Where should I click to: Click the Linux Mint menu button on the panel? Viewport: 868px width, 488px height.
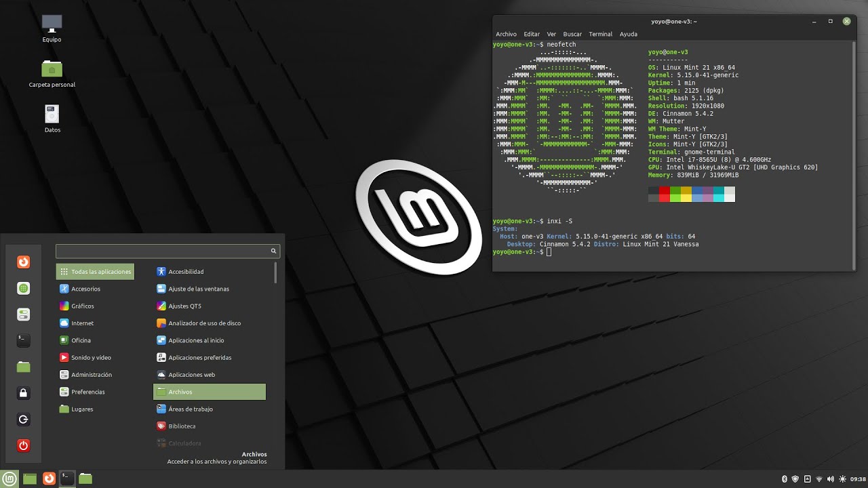(x=9, y=479)
